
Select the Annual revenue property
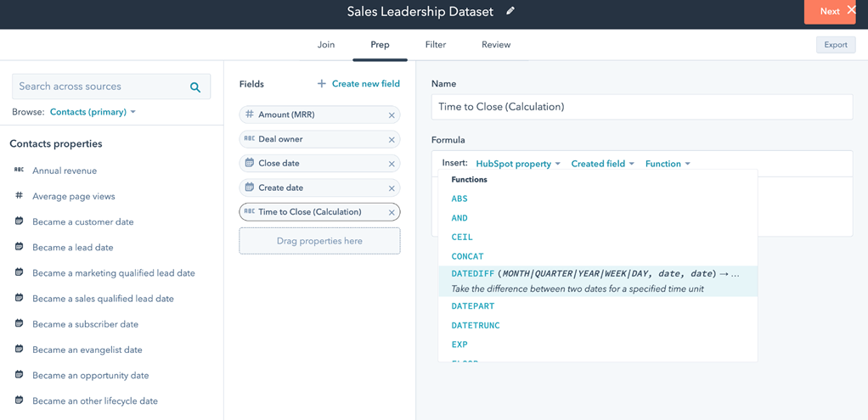point(65,171)
